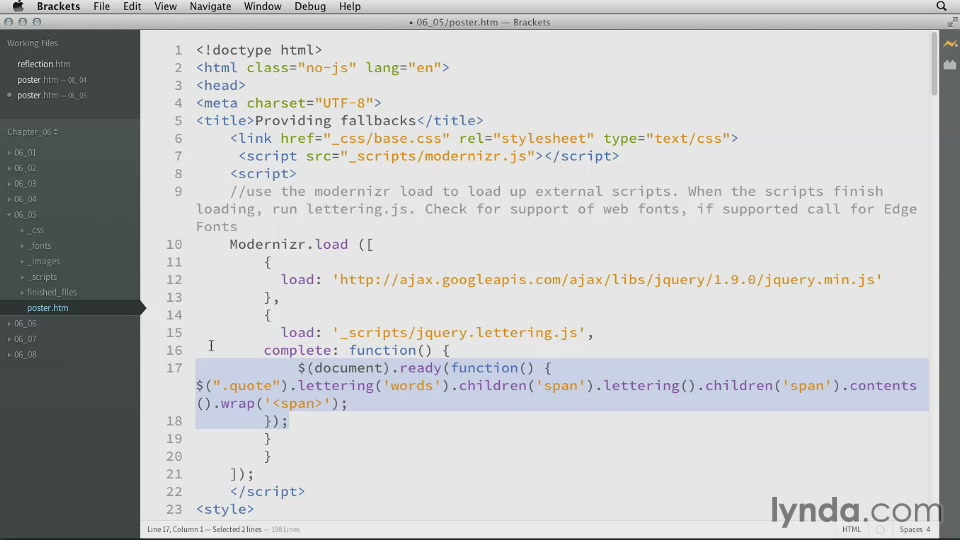
Task: Open Extension Manager brick icon
Action: coord(950,64)
